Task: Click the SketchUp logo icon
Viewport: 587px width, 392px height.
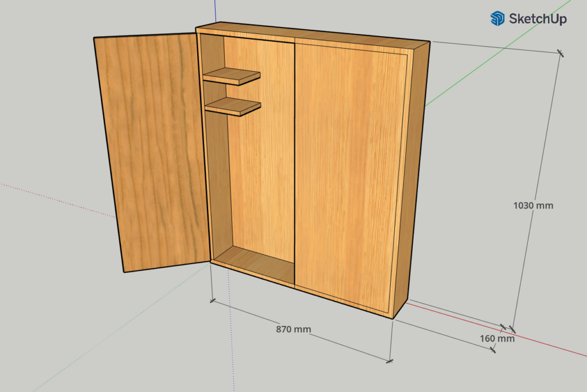Action: point(497,18)
